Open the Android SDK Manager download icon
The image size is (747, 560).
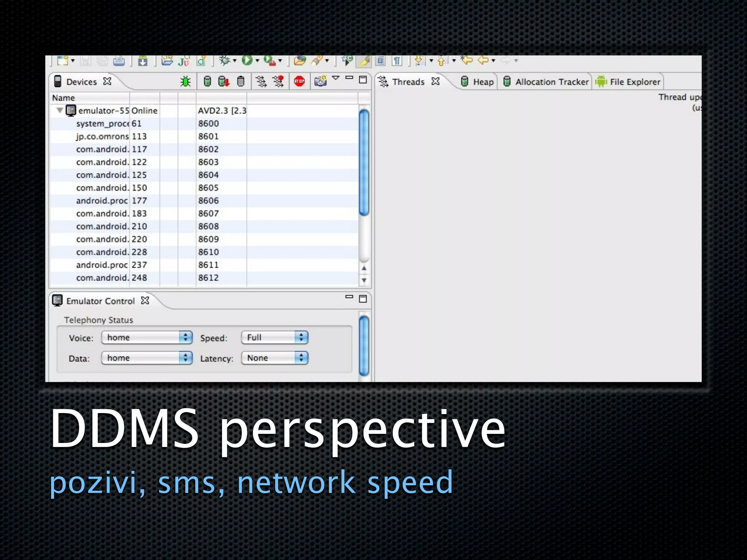(x=143, y=61)
